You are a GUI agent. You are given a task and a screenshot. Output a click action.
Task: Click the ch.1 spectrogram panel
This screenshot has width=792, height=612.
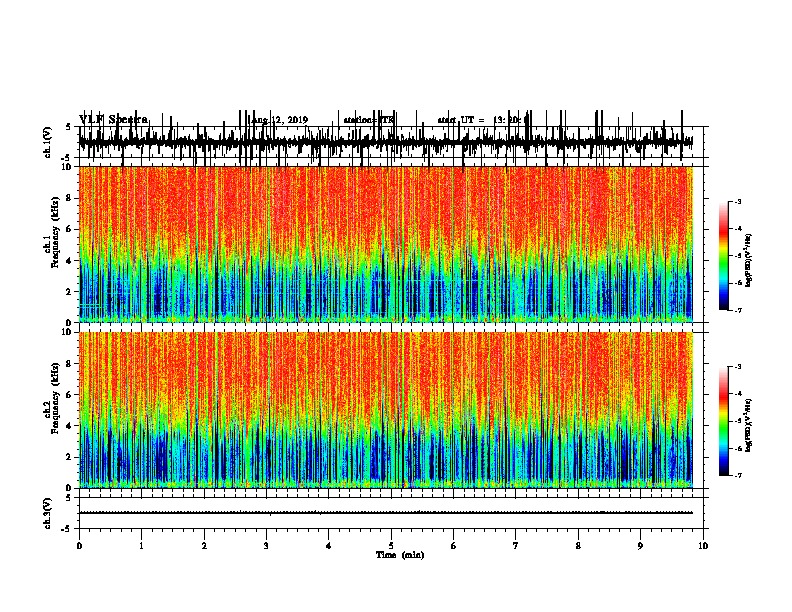(386, 244)
